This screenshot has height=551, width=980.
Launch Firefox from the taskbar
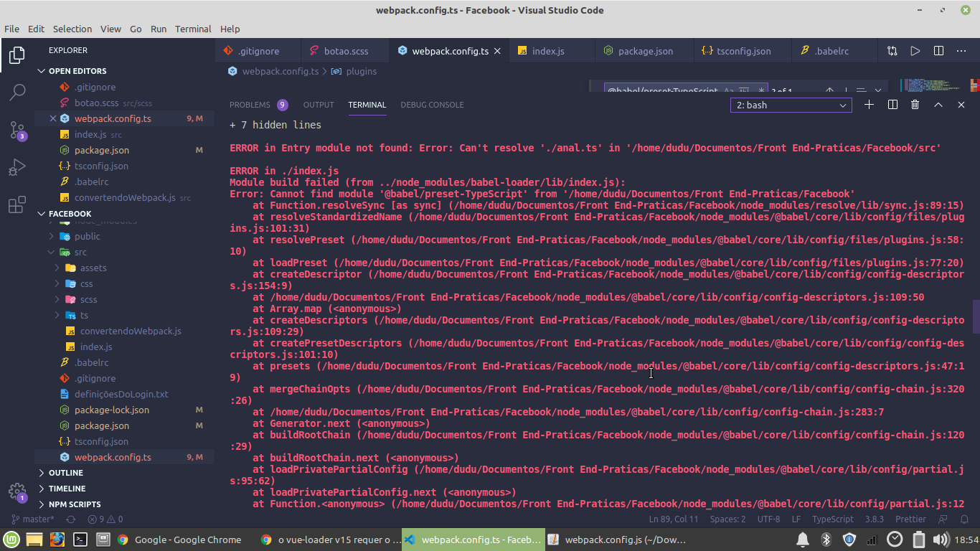(57, 540)
